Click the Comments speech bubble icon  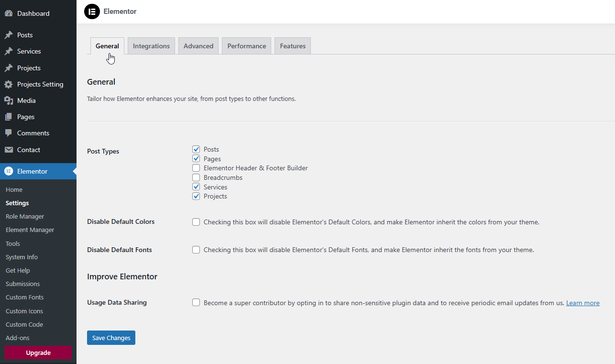click(x=9, y=133)
